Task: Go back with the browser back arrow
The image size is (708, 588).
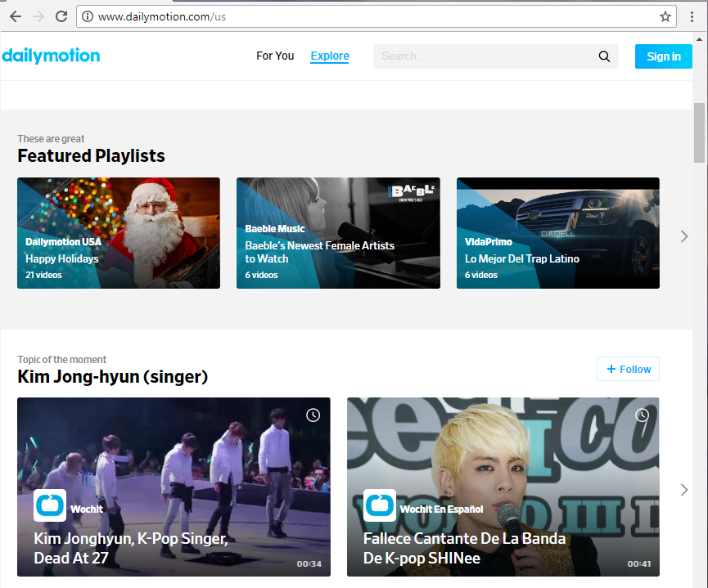Action: [x=16, y=16]
